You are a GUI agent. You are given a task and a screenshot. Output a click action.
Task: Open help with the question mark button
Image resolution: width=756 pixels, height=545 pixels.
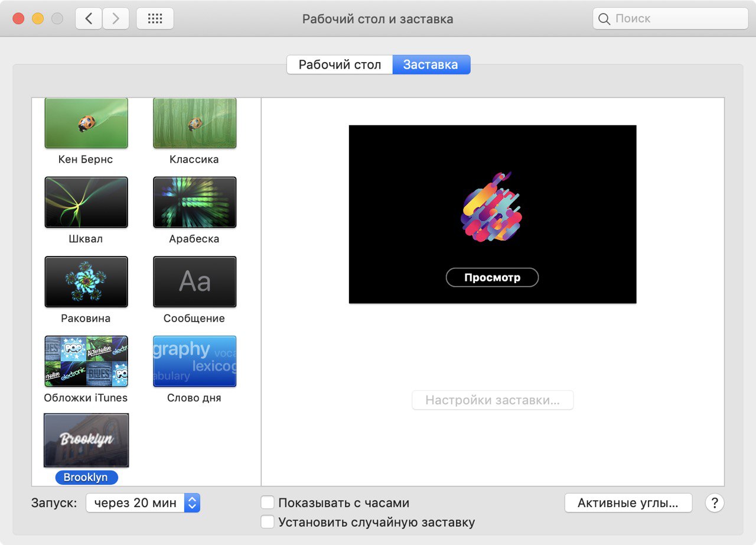715,503
